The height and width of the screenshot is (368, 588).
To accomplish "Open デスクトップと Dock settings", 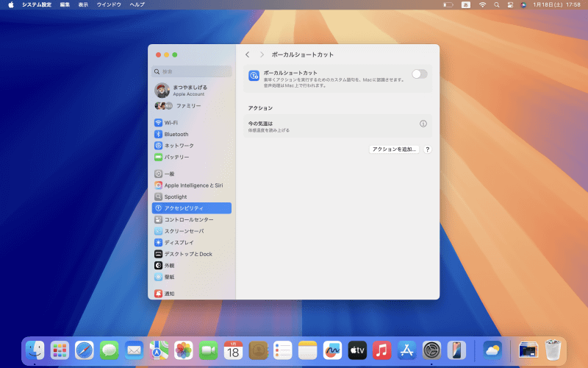I will click(192, 254).
